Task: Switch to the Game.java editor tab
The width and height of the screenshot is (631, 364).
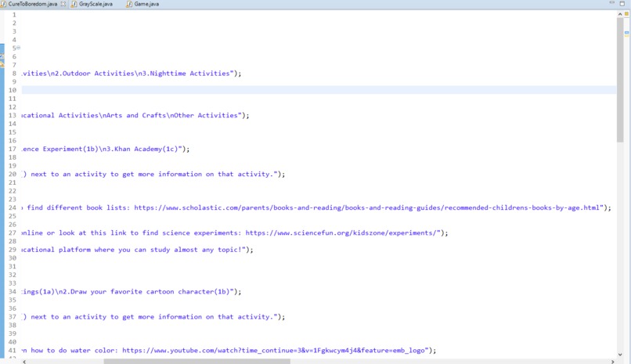Action: (142, 4)
